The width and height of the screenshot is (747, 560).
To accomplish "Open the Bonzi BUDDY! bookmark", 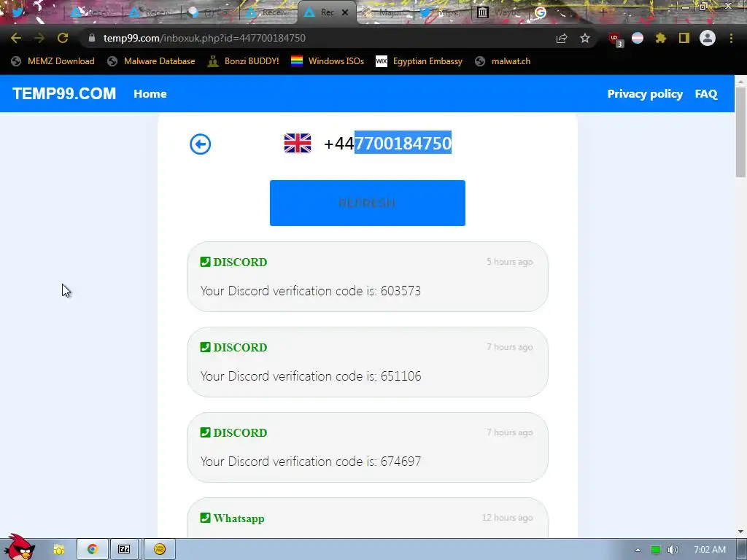I will pos(244,61).
